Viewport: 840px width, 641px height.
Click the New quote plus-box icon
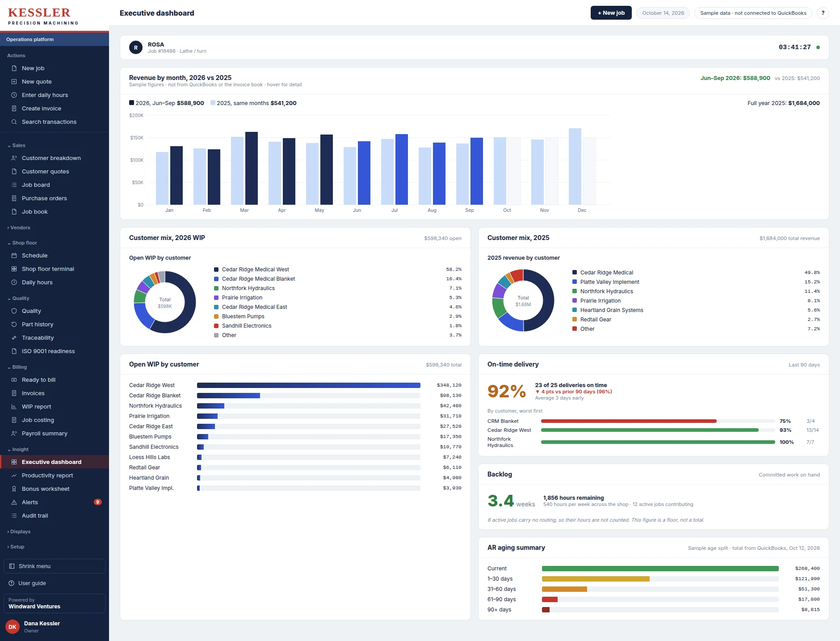coord(14,82)
